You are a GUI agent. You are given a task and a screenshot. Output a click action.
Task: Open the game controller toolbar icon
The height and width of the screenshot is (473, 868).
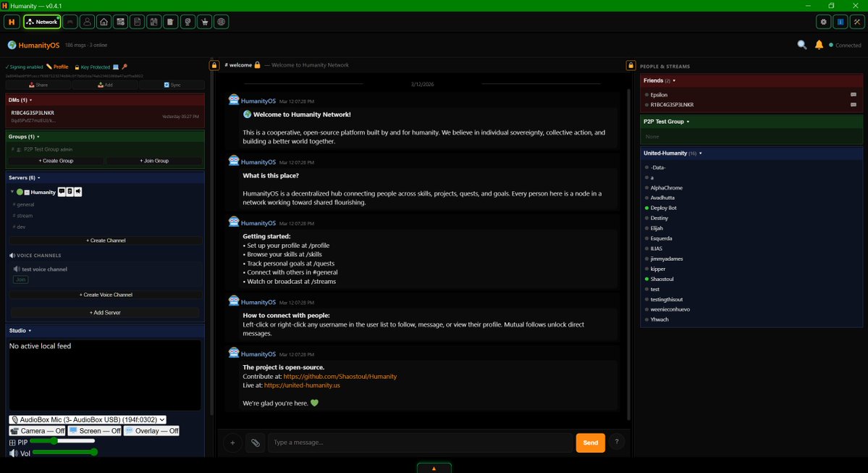(x=69, y=22)
